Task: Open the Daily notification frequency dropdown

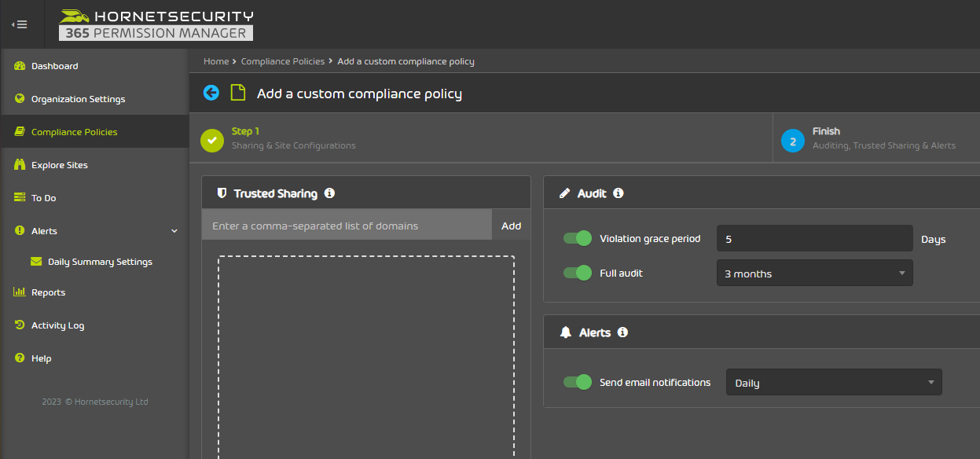Action: (x=834, y=382)
